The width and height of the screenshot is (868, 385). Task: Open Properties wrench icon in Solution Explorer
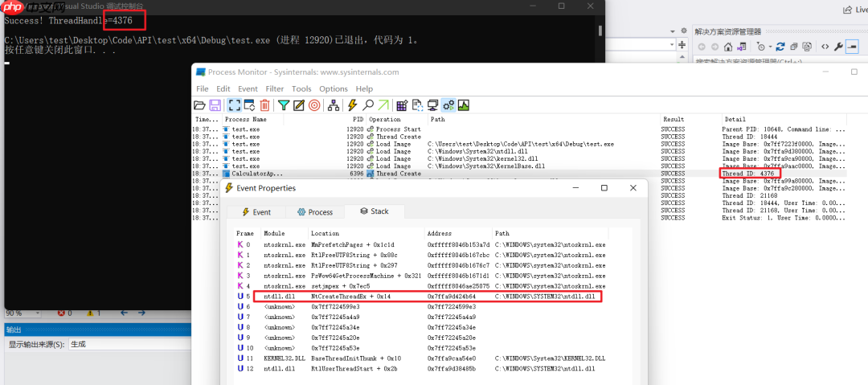click(838, 47)
